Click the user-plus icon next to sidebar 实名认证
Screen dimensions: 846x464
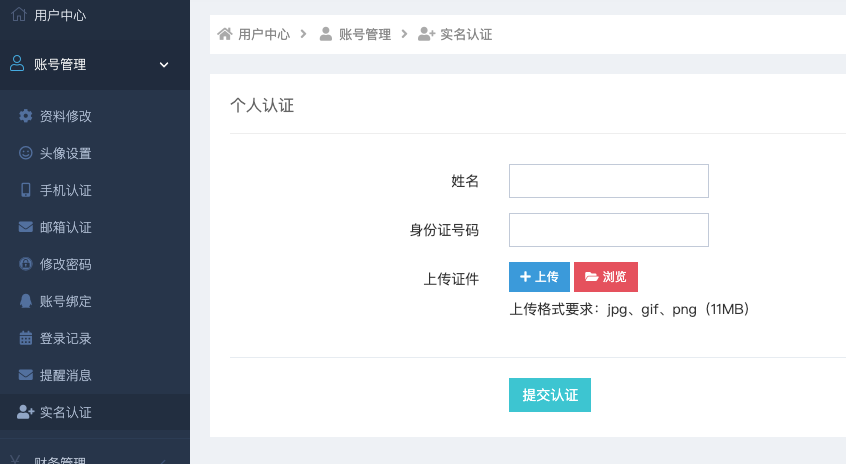pos(25,412)
